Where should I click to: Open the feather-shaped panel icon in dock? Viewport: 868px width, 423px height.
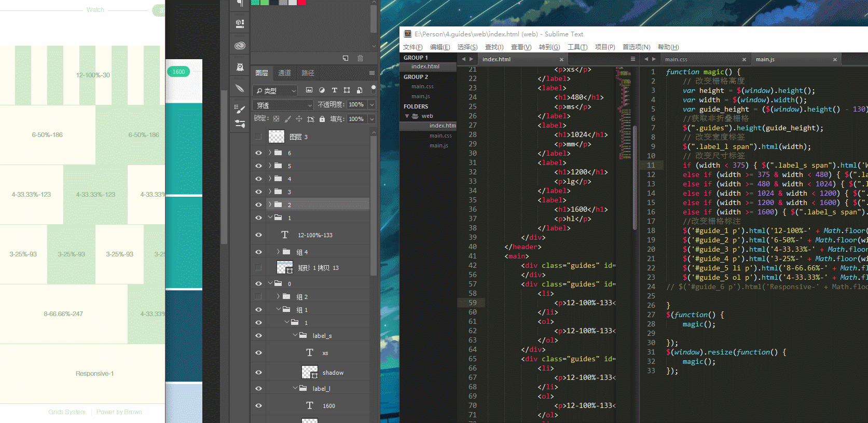[240, 88]
